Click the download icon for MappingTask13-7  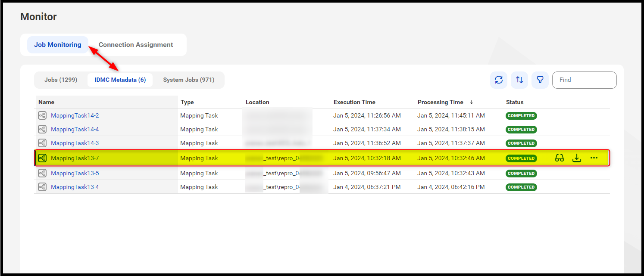[x=577, y=158]
